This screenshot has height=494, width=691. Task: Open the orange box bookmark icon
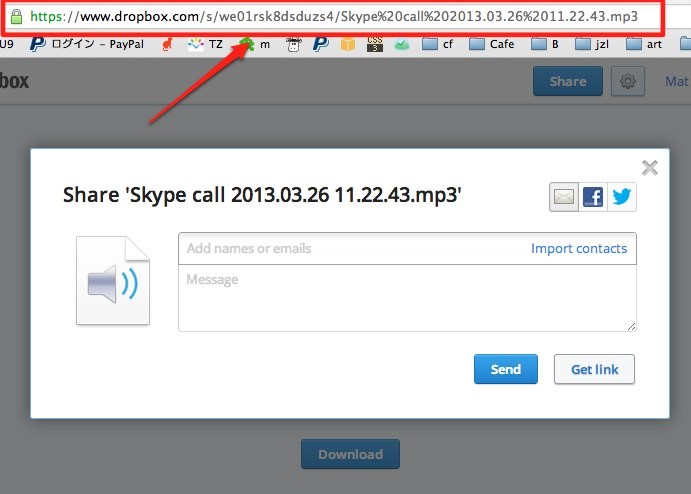coord(348,44)
